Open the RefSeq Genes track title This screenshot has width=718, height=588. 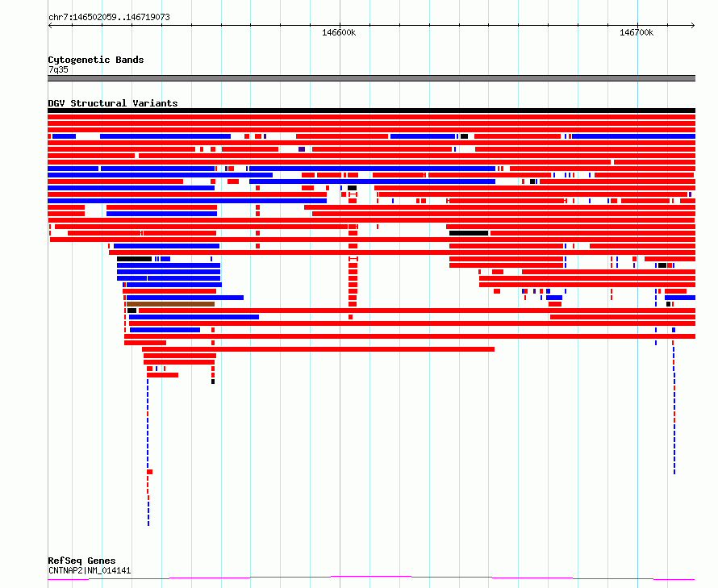coord(81,561)
